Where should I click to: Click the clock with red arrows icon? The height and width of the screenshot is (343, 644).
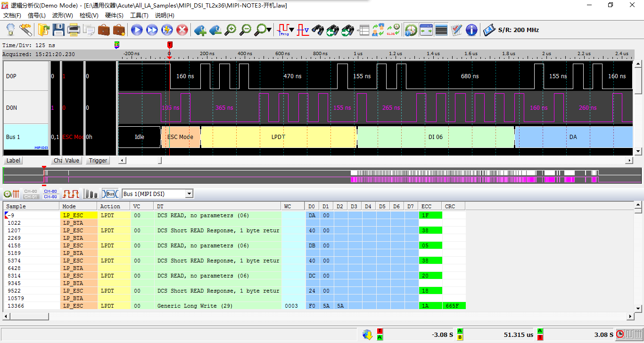[11, 194]
